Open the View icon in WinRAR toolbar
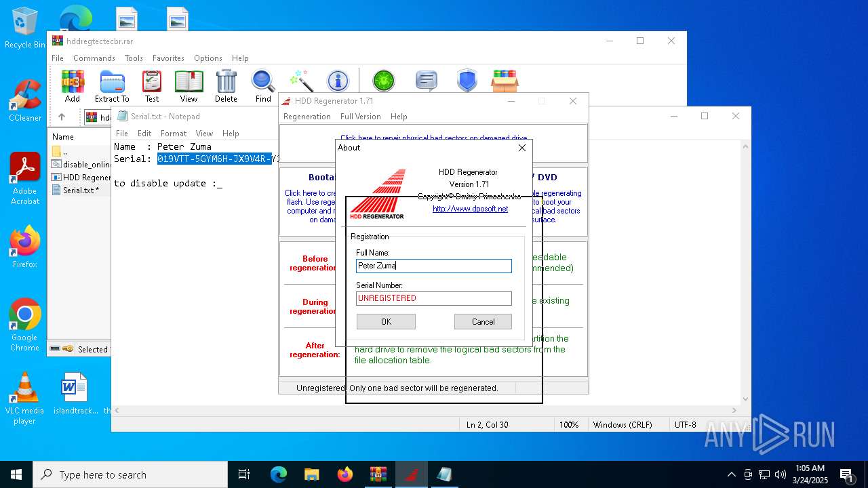 189,86
